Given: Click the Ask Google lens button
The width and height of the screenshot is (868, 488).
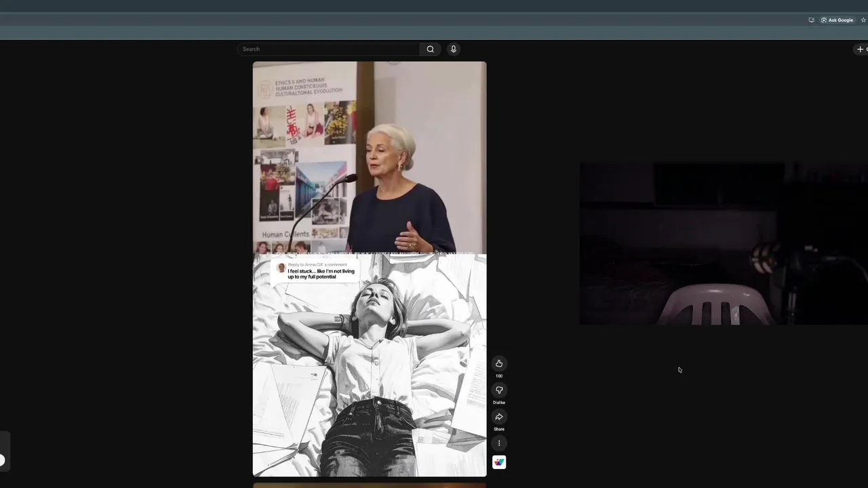Looking at the screenshot, I should click(837, 20).
